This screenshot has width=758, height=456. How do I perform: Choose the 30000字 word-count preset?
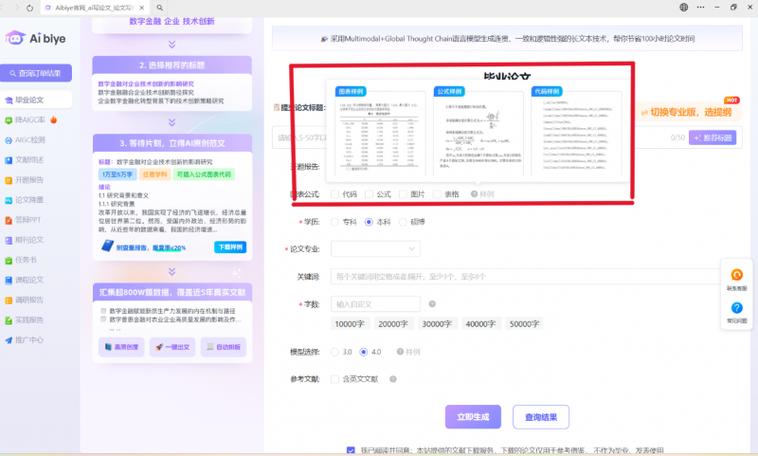coord(437,324)
